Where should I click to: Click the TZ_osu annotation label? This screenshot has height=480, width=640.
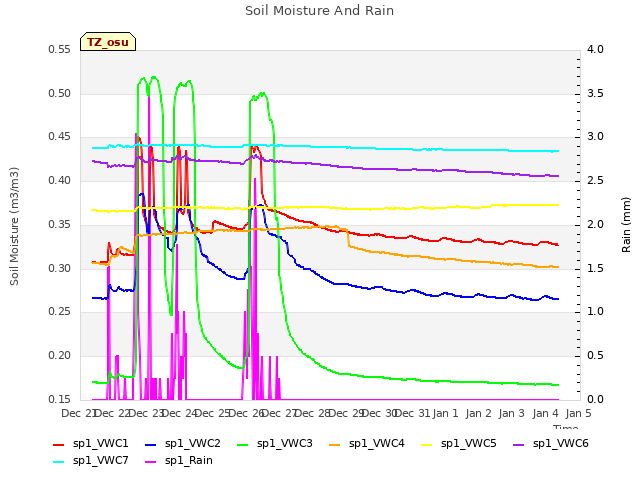coord(108,42)
